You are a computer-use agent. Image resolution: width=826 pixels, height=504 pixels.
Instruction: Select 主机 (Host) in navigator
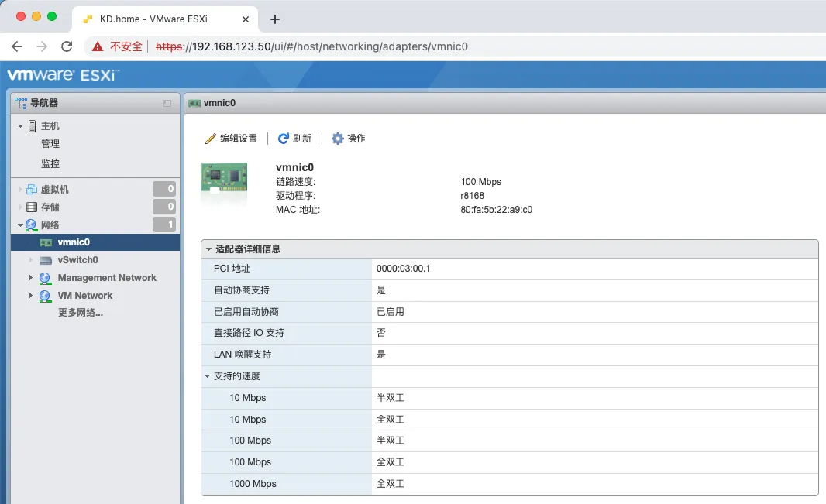pyautogui.click(x=50, y=126)
